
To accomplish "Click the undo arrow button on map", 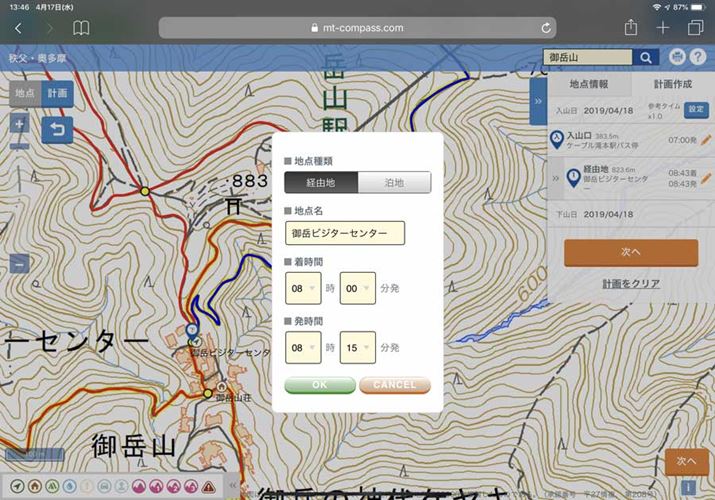I will [57, 130].
